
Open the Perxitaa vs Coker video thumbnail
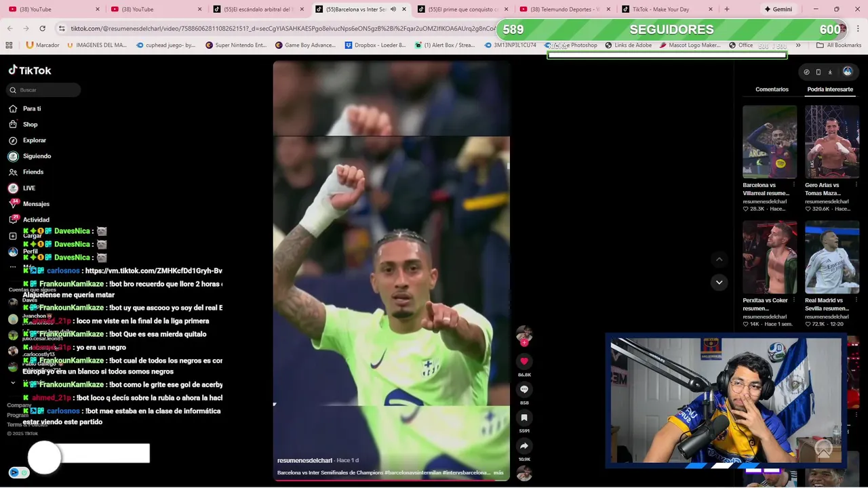point(770,257)
